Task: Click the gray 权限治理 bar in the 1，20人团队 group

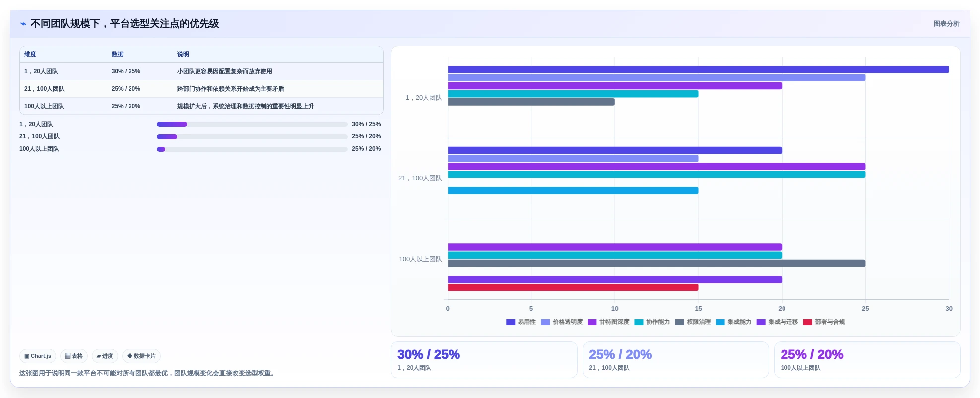Action: click(x=531, y=102)
